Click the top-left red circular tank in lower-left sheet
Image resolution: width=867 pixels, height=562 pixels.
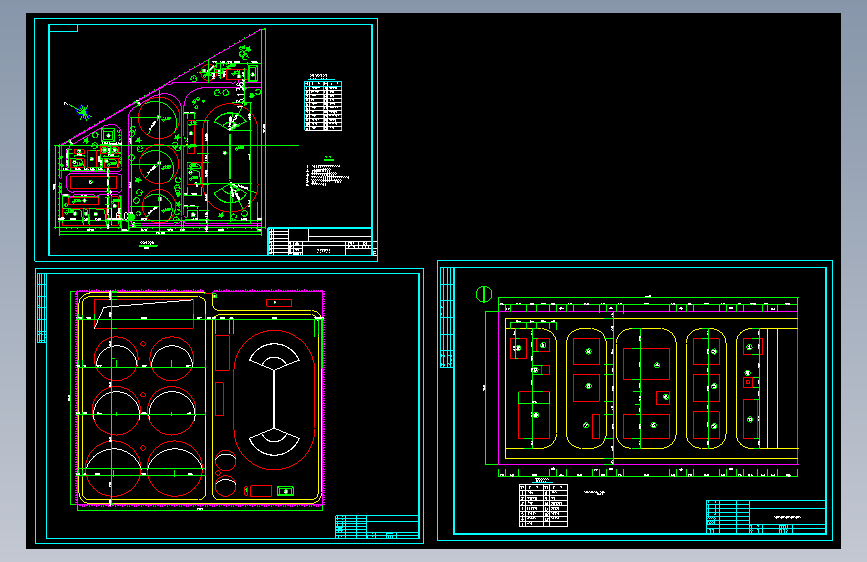[116, 358]
